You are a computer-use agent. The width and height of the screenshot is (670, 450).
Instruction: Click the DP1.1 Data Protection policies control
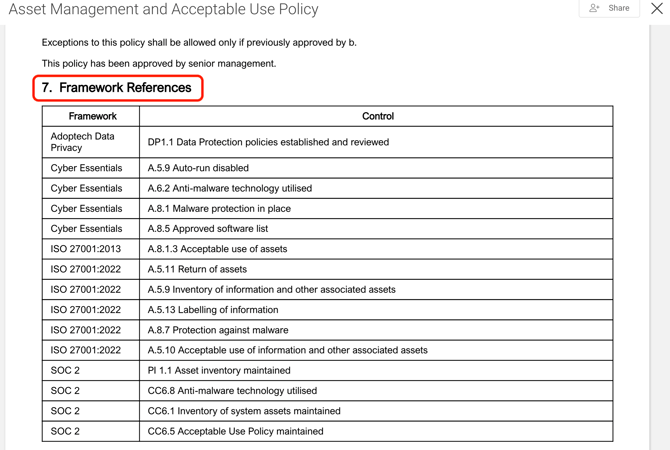pyautogui.click(x=268, y=142)
